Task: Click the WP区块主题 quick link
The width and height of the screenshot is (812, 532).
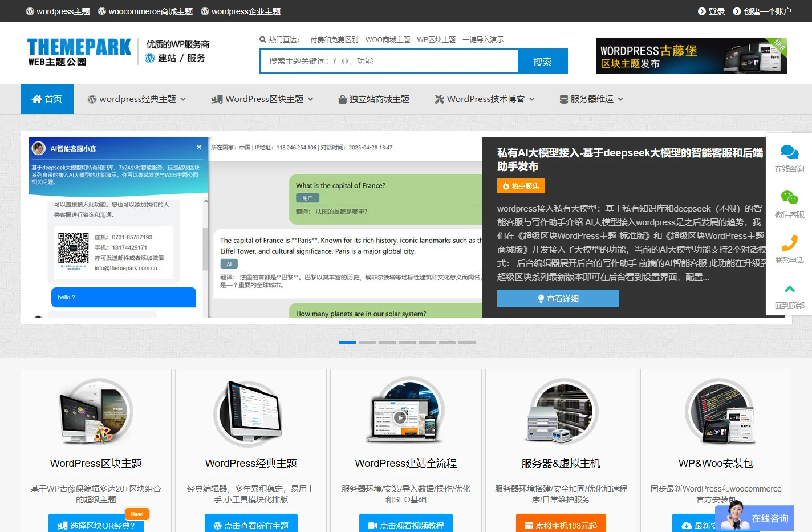Action: click(436, 40)
